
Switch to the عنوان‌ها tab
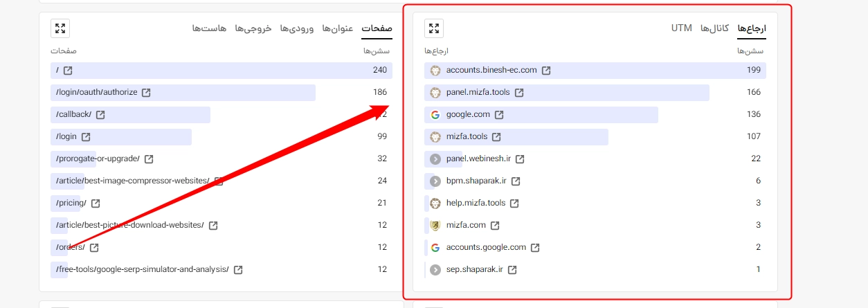[338, 28]
